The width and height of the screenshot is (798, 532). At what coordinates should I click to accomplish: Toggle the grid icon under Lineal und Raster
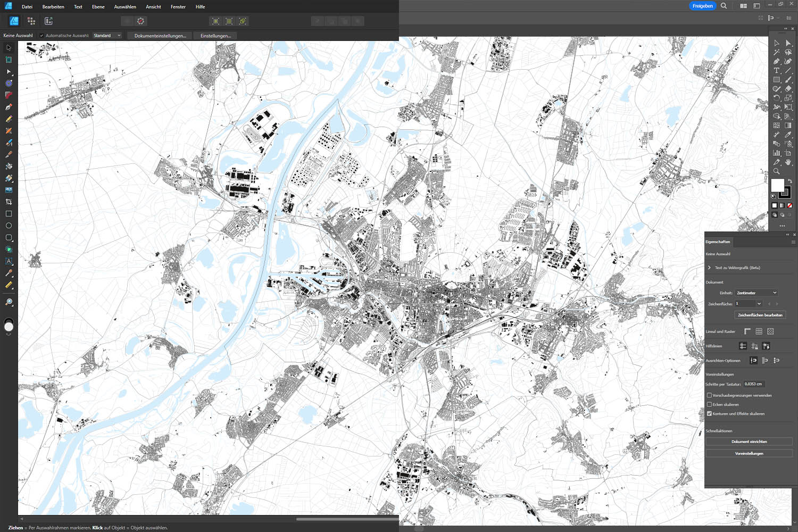point(759,331)
